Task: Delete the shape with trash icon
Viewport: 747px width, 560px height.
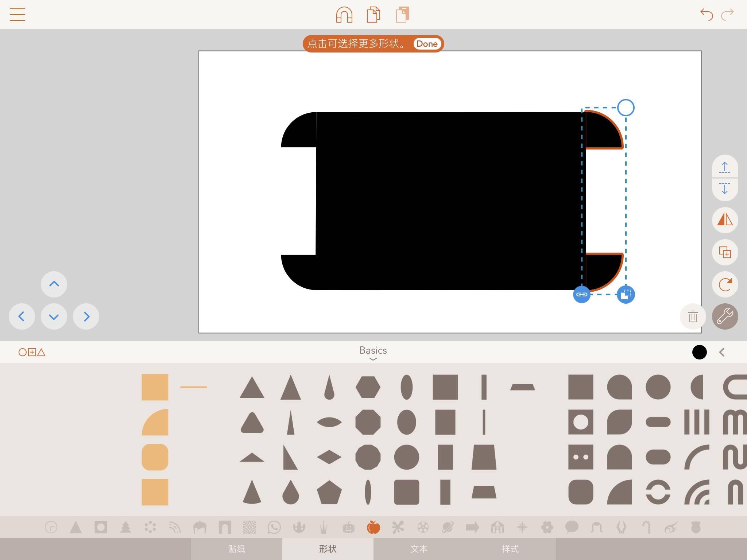Action: [x=693, y=316]
